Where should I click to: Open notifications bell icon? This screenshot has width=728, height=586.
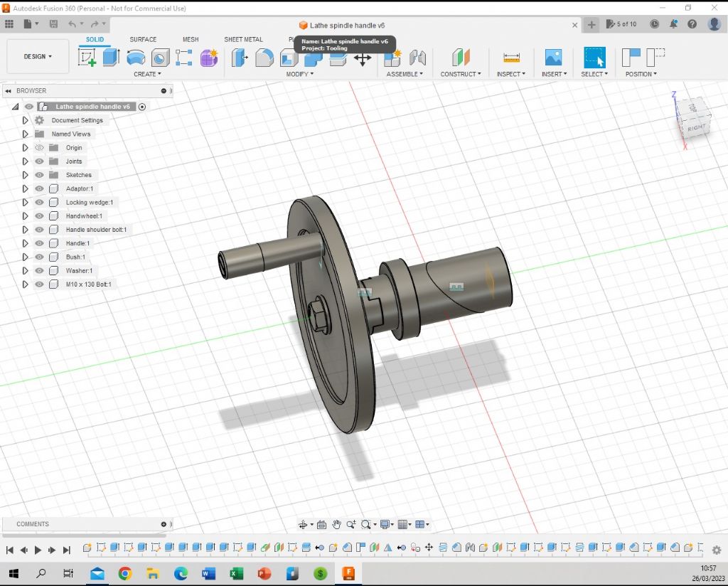click(673, 24)
